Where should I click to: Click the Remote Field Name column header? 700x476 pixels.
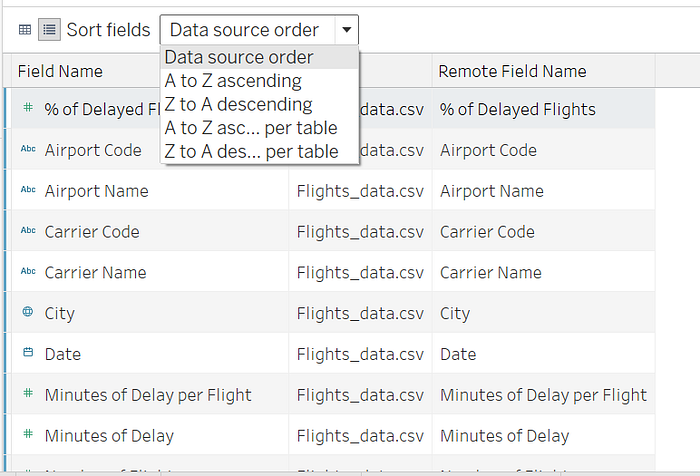(x=512, y=71)
